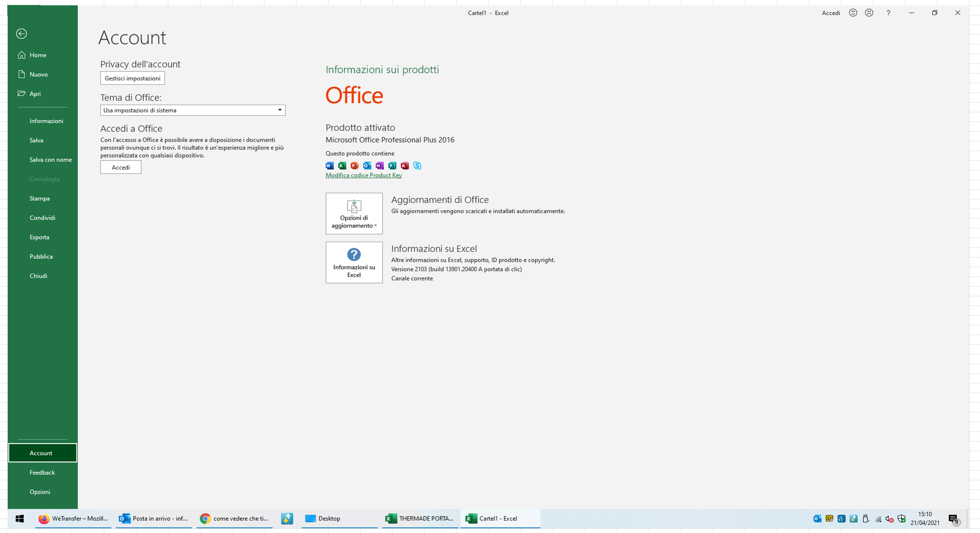Go to Home in backstage menu

pos(43,55)
